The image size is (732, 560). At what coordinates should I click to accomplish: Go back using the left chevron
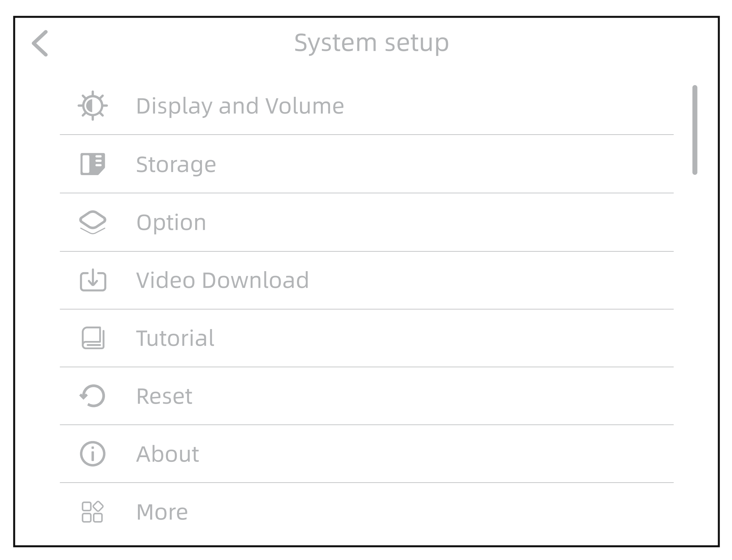40,43
